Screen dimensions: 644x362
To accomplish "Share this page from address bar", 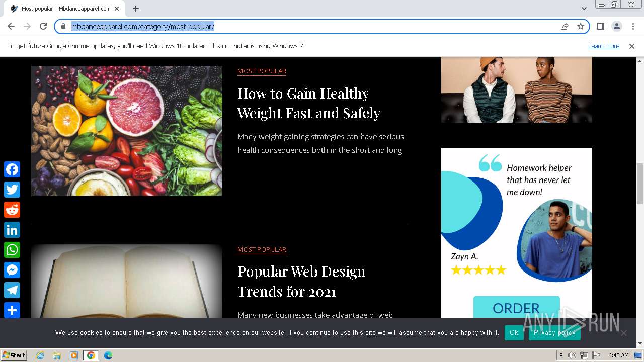I will point(565,26).
